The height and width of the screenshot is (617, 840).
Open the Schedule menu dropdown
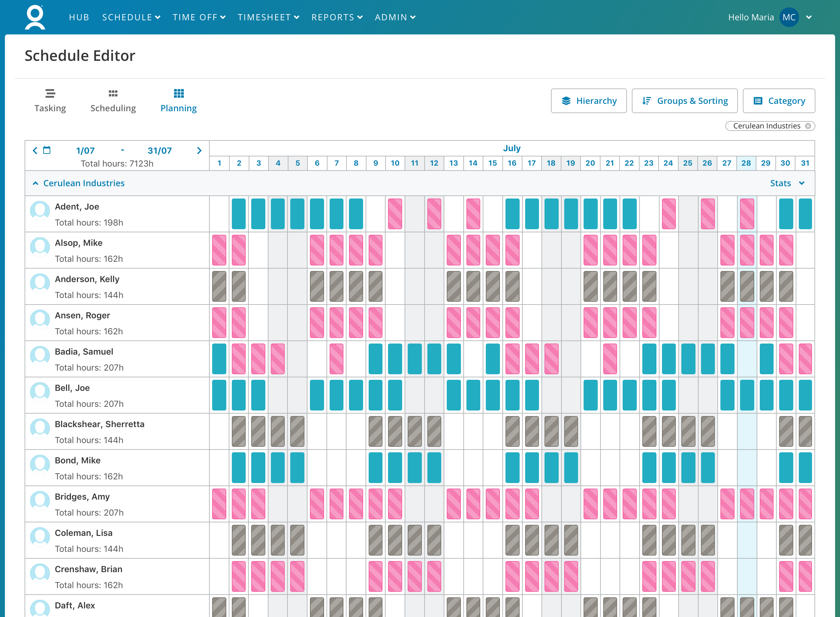131,17
